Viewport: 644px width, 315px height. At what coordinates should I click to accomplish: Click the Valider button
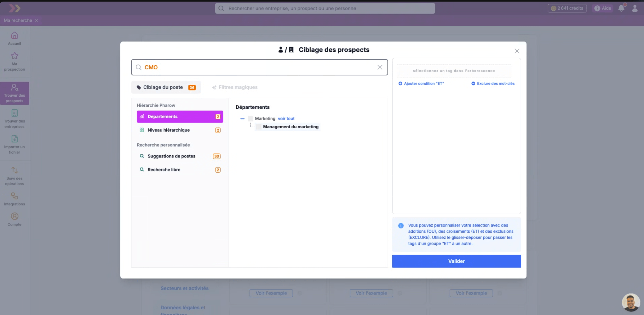(456, 261)
